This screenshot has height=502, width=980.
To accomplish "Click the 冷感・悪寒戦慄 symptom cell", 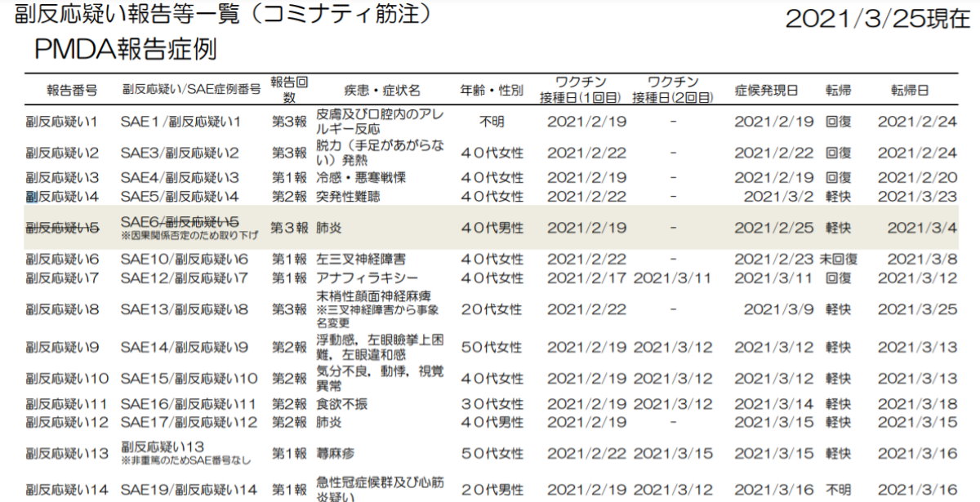I will click(x=361, y=178).
